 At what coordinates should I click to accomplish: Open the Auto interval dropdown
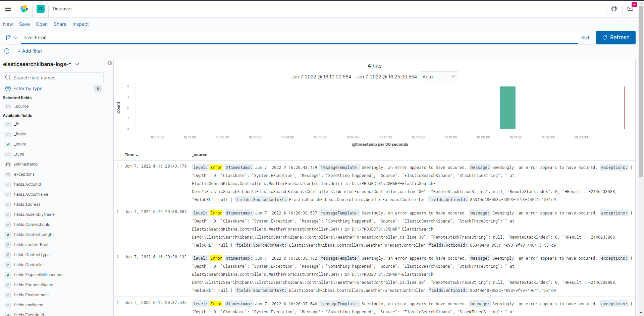point(439,77)
